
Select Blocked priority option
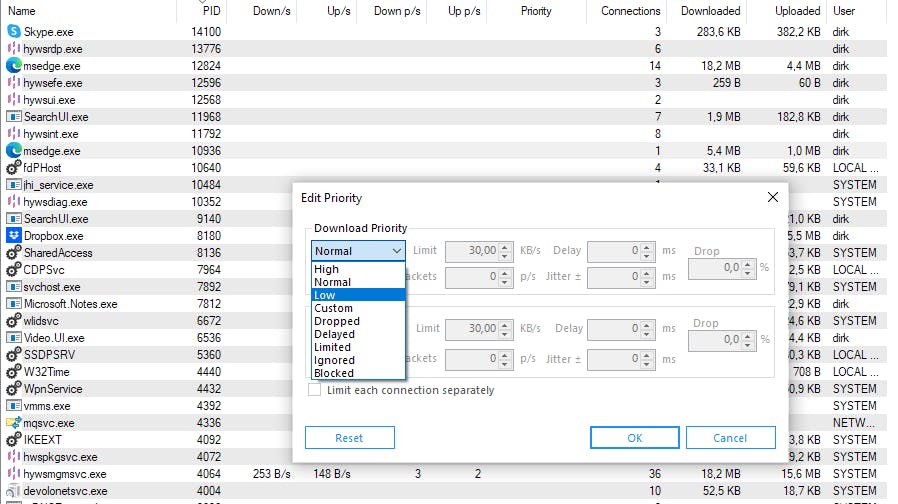coord(359,373)
